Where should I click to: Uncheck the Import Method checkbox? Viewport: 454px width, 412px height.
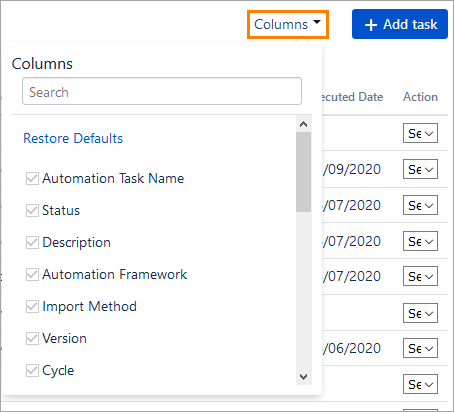click(x=32, y=306)
